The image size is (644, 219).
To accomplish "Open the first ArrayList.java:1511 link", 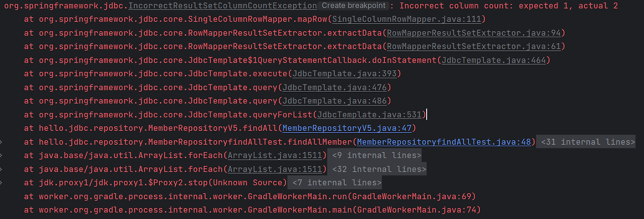I will click(x=275, y=155).
